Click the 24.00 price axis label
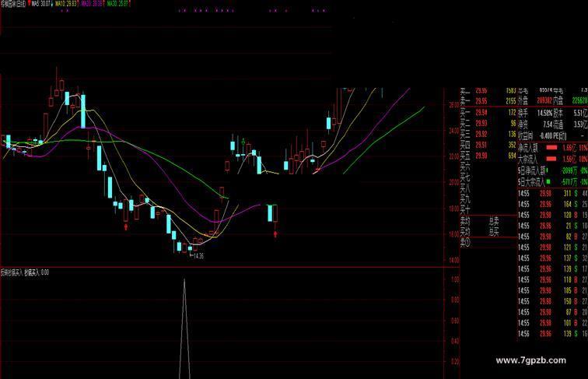The width and height of the screenshot is (588, 379). coord(454,131)
